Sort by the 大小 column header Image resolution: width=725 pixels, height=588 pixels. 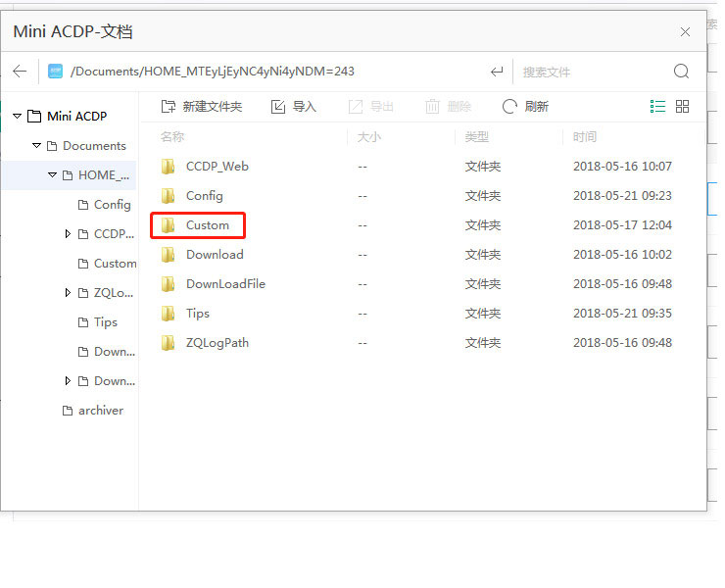tap(369, 137)
